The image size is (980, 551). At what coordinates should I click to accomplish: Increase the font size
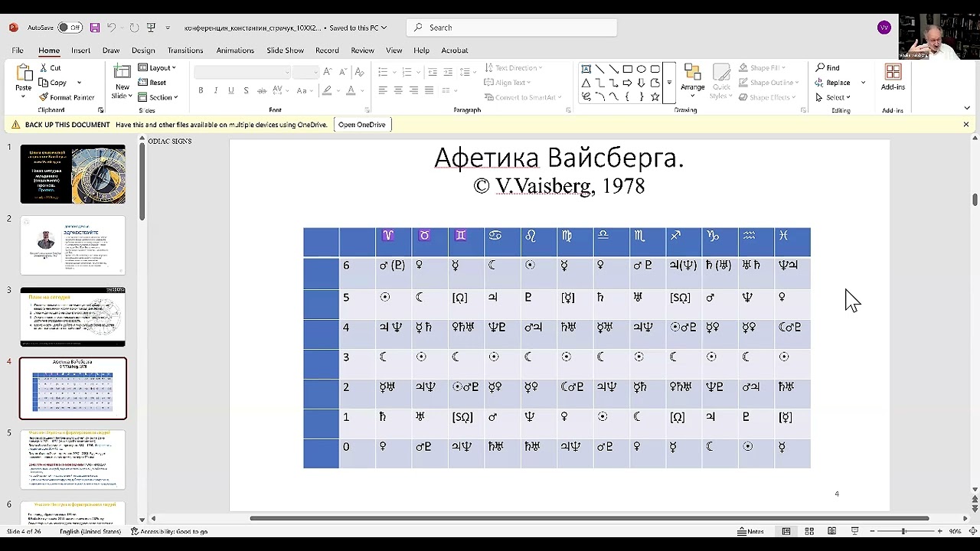[x=328, y=72]
